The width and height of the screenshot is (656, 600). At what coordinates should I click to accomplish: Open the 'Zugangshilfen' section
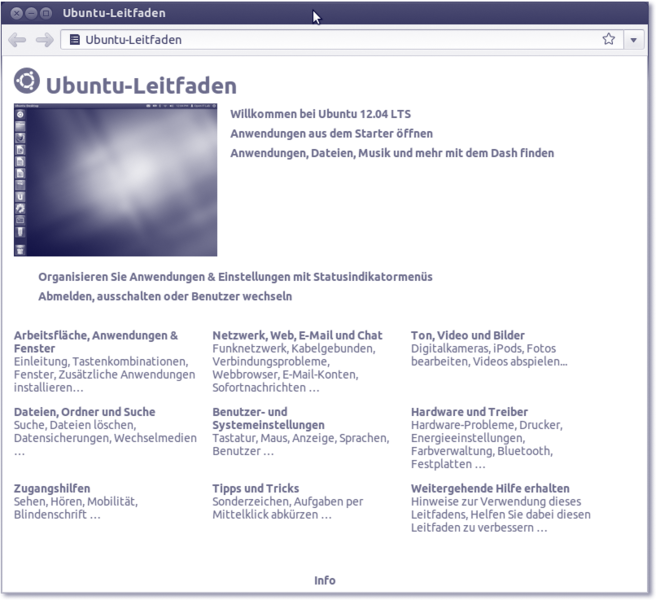click(52, 488)
